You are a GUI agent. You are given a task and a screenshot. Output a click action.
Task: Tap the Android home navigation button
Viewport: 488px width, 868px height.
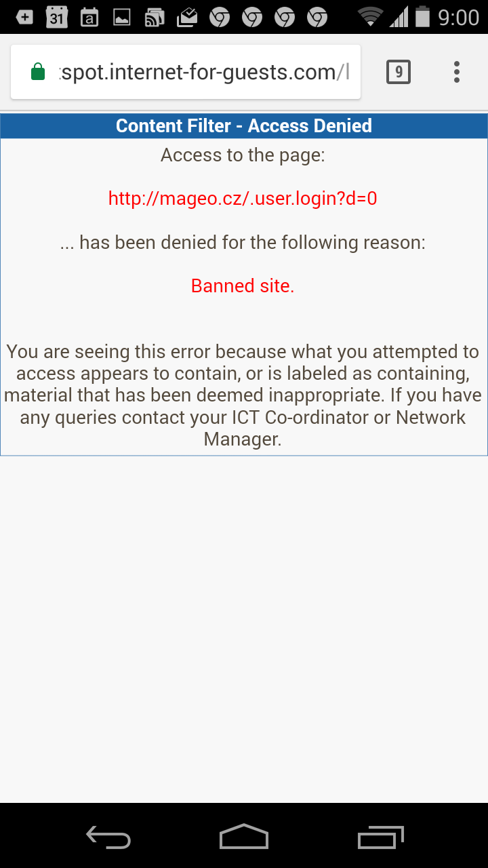pyautogui.click(x=244, y=837)
